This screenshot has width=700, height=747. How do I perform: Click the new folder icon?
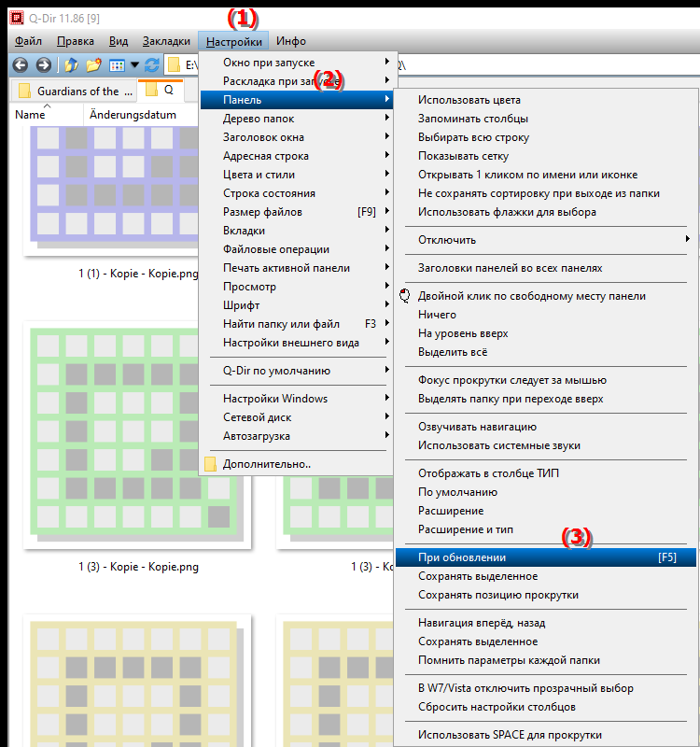click(x=93, y=65)
